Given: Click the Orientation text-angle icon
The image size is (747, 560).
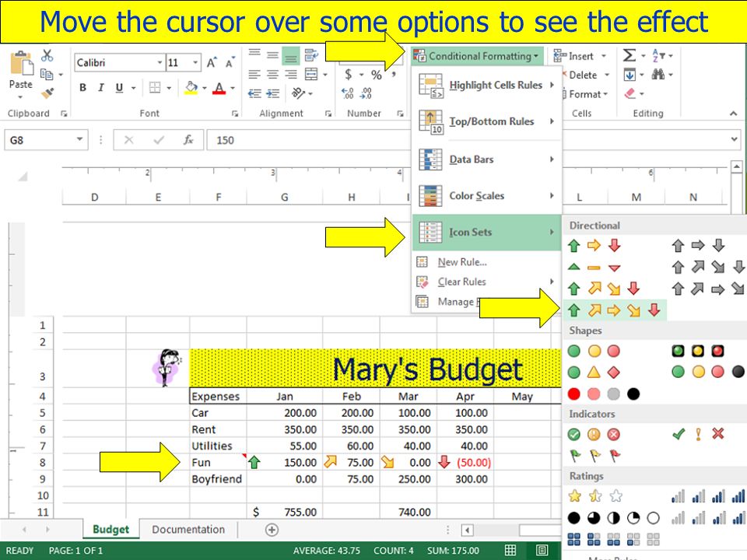Looking at the screenshot, I should (x=298, y=93).
